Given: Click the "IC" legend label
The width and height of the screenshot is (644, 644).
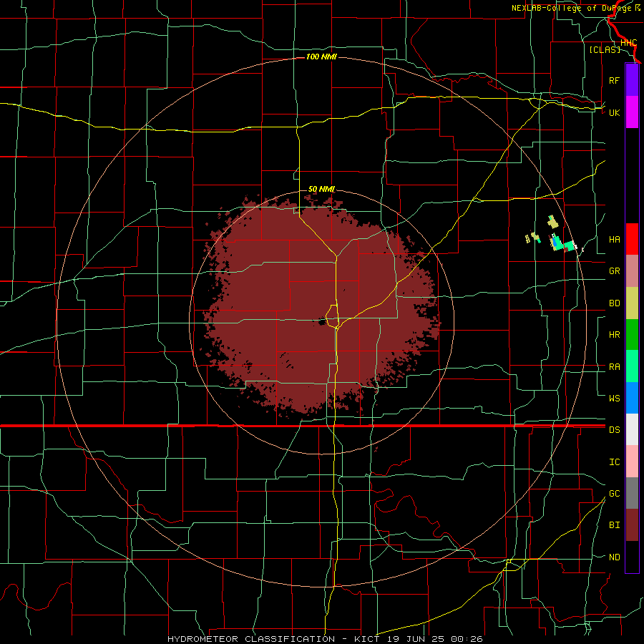Looking at the screenshot, I should tap(614, 462).
